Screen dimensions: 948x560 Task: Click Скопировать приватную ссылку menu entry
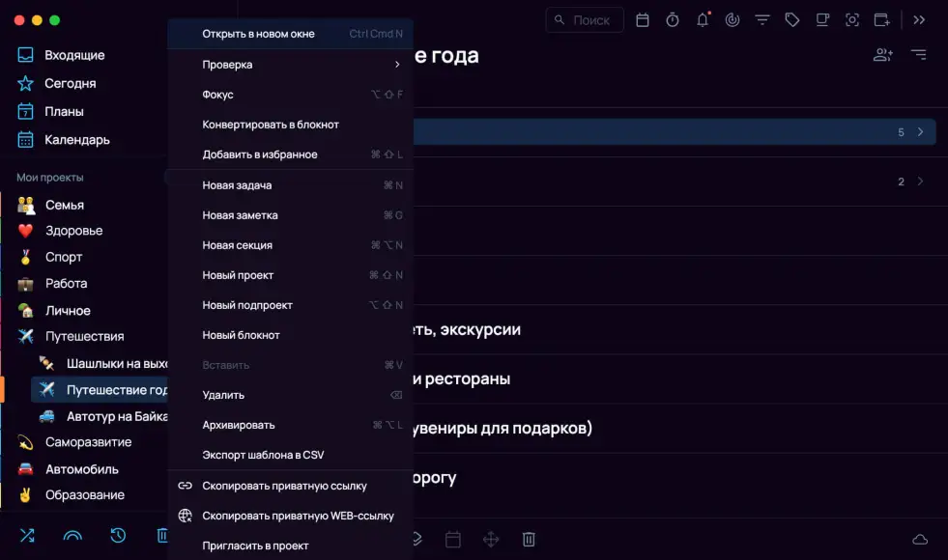pos(284,486)
